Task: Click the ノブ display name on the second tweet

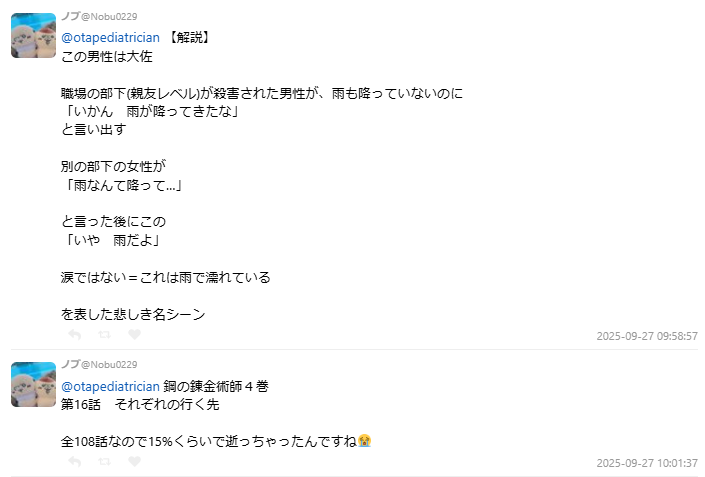Action: coord(70,364)
